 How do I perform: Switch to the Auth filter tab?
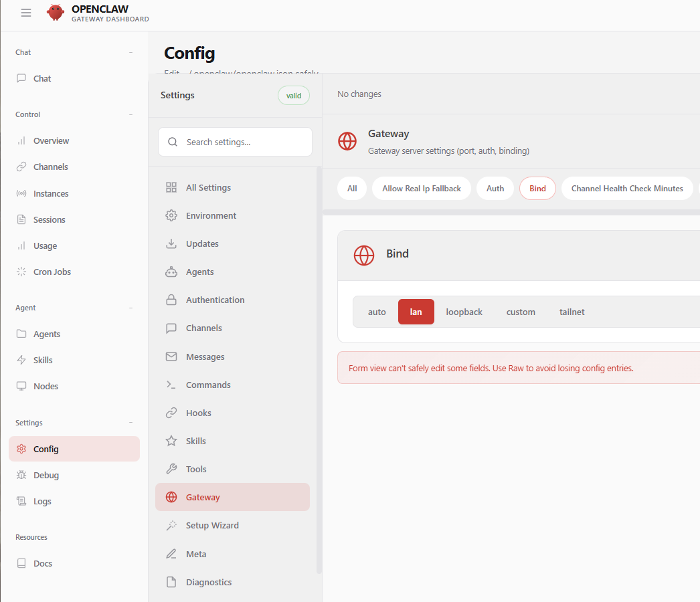click(495, 189)
